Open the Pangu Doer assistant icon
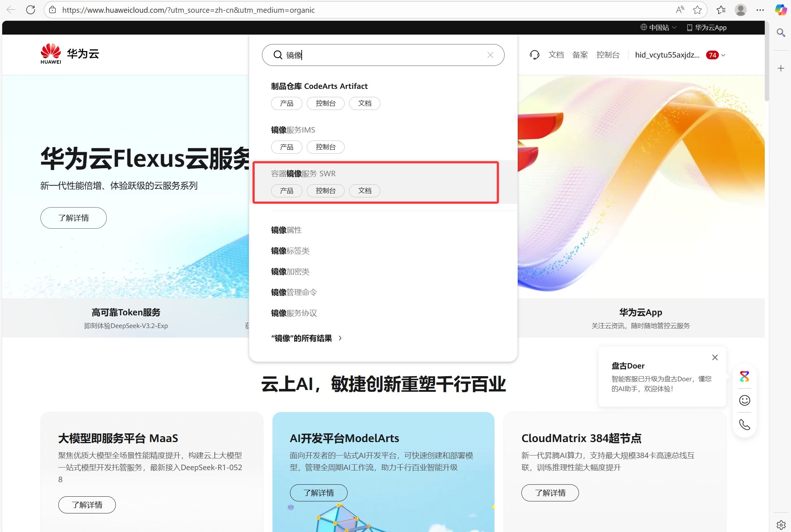The height and width of the screenshot is (532, 791). (x=744, y=377)
